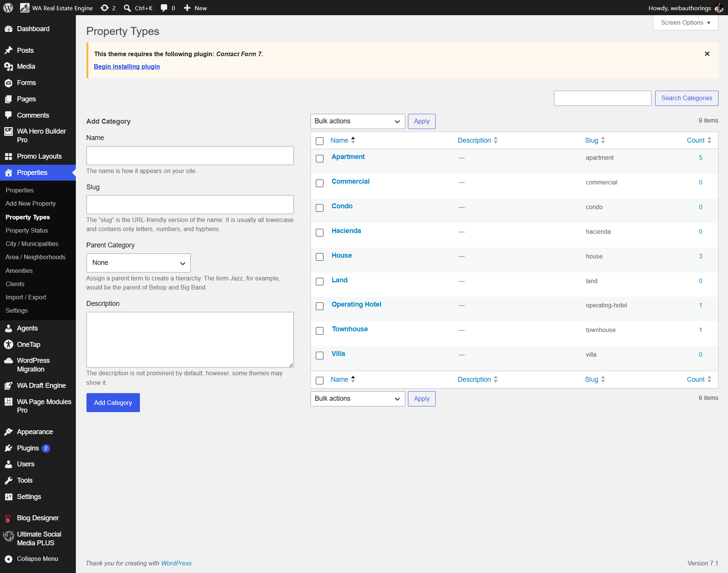The height and width of the screenshot is (573, 728).
Task: Click the top Apply button
Action: [x=422, y=121]
